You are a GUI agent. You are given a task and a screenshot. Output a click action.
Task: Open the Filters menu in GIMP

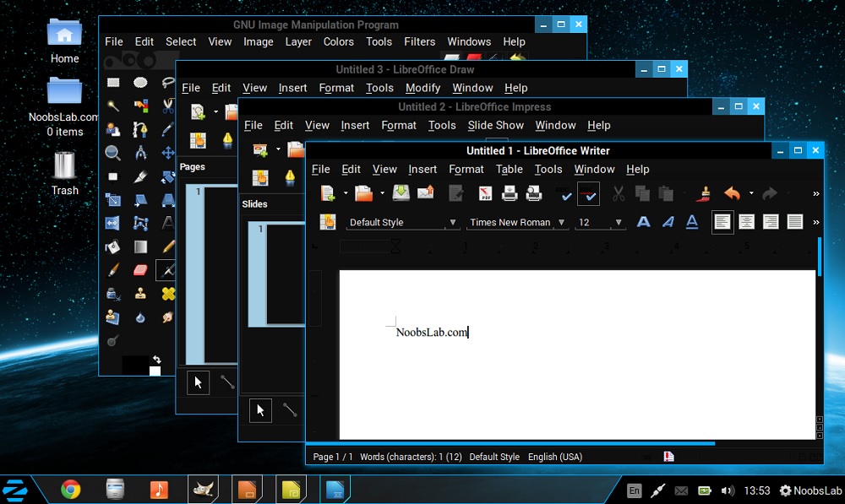(x=420, y=41)
